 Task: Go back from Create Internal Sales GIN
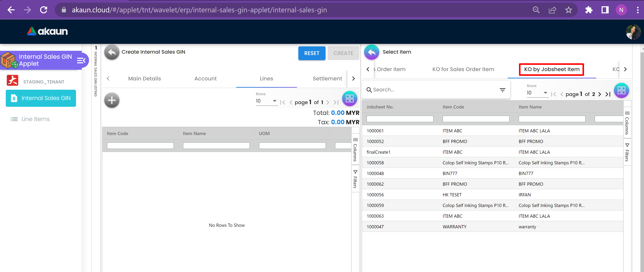click(112, 52)
